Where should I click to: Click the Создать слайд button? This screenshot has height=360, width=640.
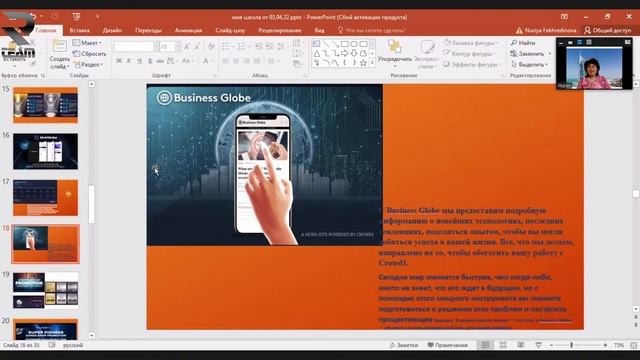click(x=60, y=55)
